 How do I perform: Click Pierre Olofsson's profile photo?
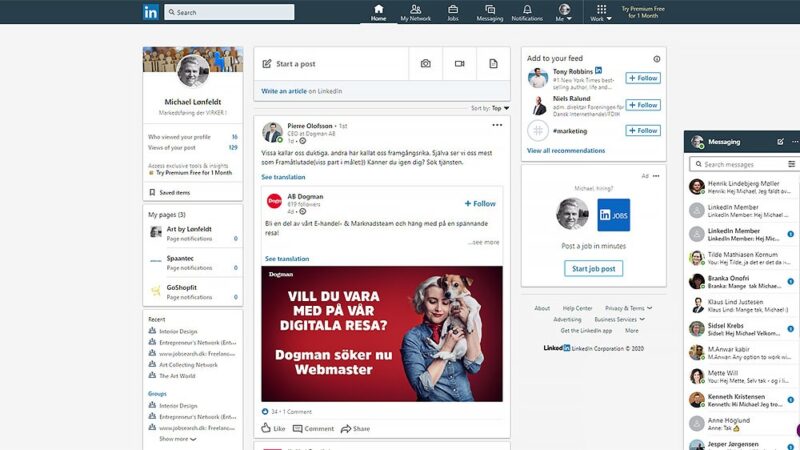click(272, 132)
